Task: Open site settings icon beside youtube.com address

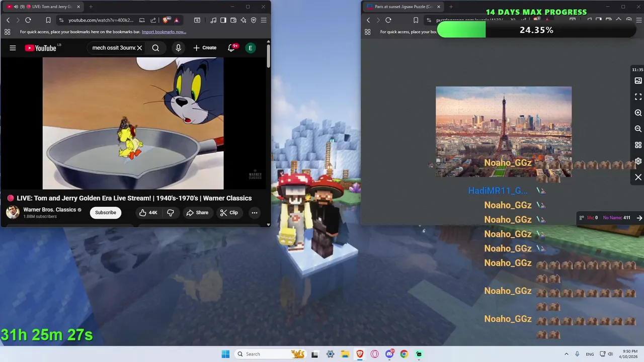Action: (61, 20)
